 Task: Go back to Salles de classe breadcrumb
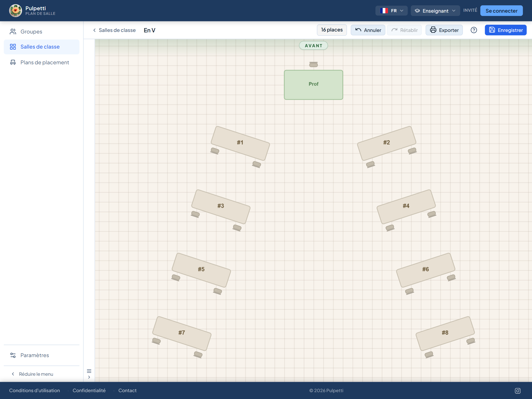[114, 30]
